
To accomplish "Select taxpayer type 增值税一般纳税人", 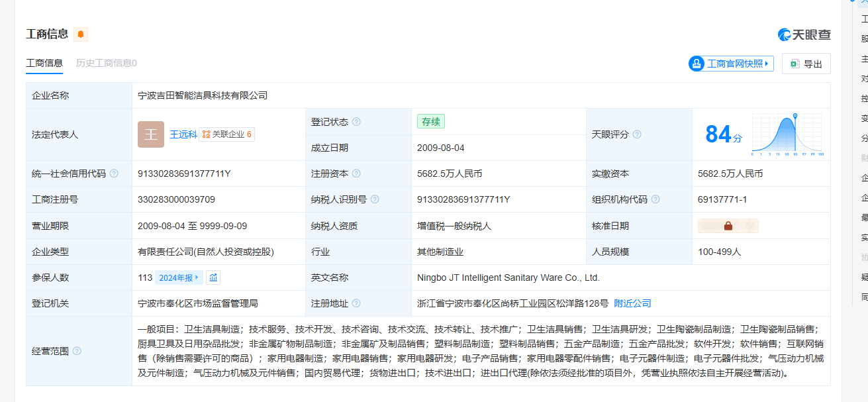I will (x=454, y=226).
